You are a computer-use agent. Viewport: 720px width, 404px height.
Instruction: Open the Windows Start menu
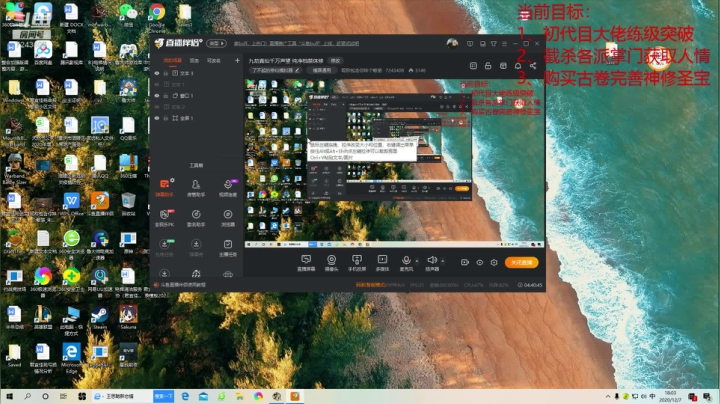pyautogui.click(x=9, y=396)
